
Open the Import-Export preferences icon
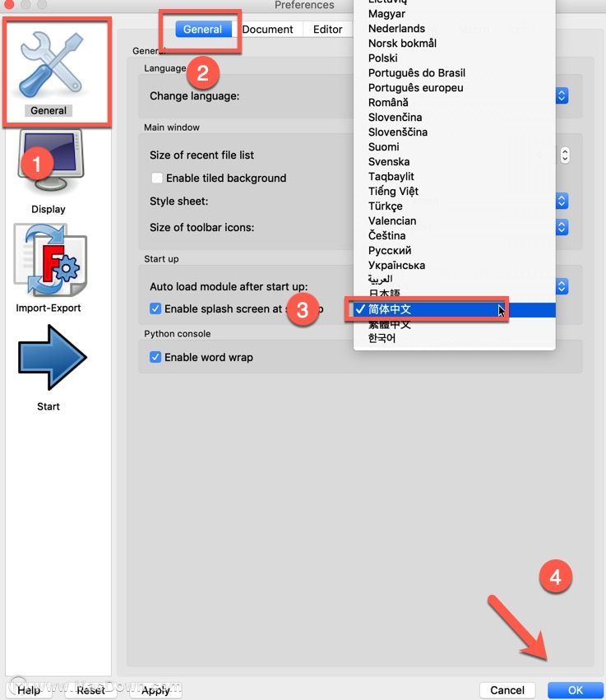click(x=50, y=260)
